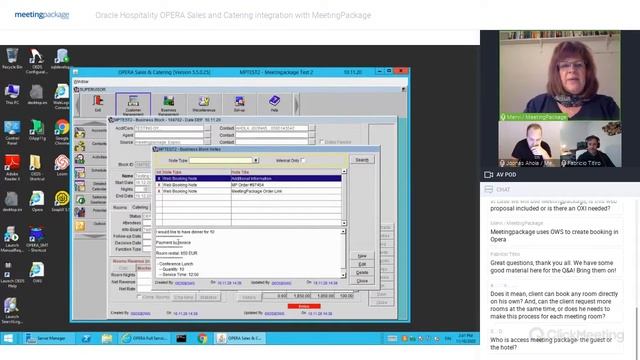This screenshot has height=360, width=640.
Task: Click the Exit toolbar icon in OPERA
Action: pyautogui.click(x=98, y=104)
